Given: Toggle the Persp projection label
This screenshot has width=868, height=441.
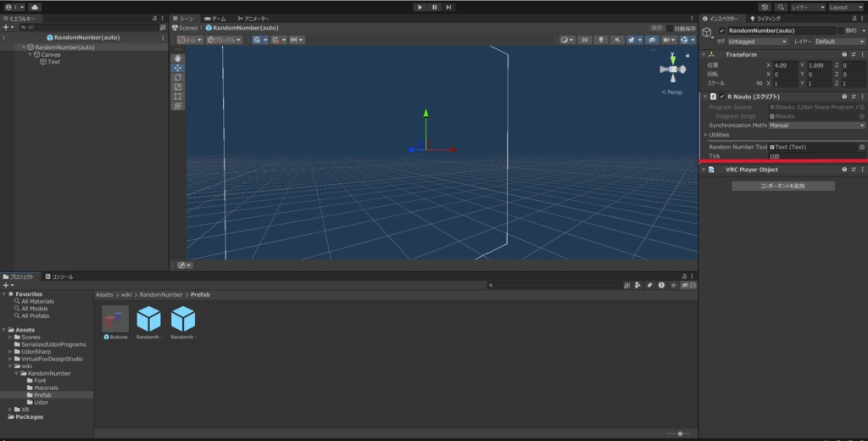Looking at the screenshot, I should pyautogui.click(x=672, y=92).
